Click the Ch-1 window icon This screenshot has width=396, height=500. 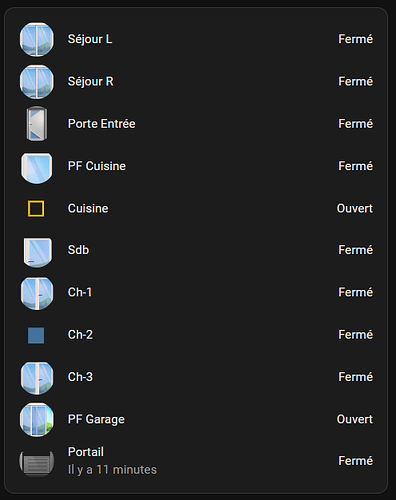[x=37, y=293]
